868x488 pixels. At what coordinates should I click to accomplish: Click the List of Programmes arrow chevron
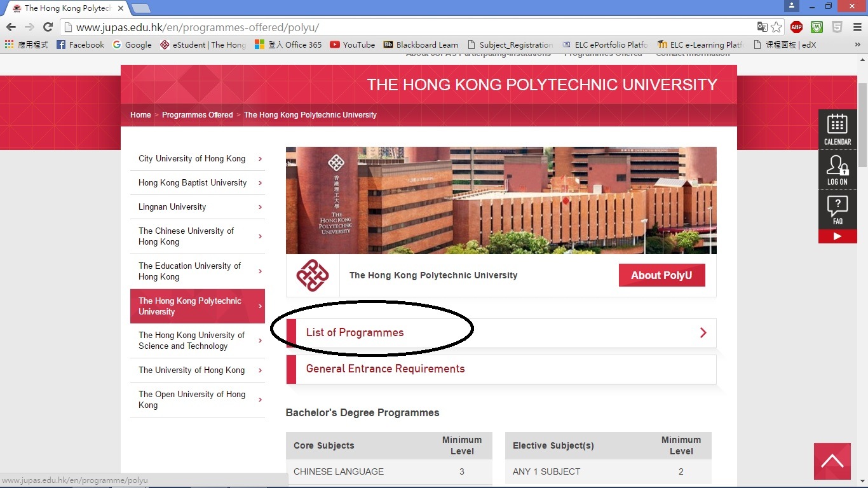tap(703, 333)
